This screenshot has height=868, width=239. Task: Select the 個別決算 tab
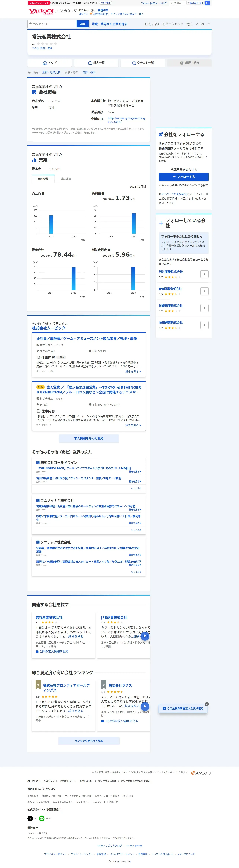pyautogui.click(x=43, y=179)
